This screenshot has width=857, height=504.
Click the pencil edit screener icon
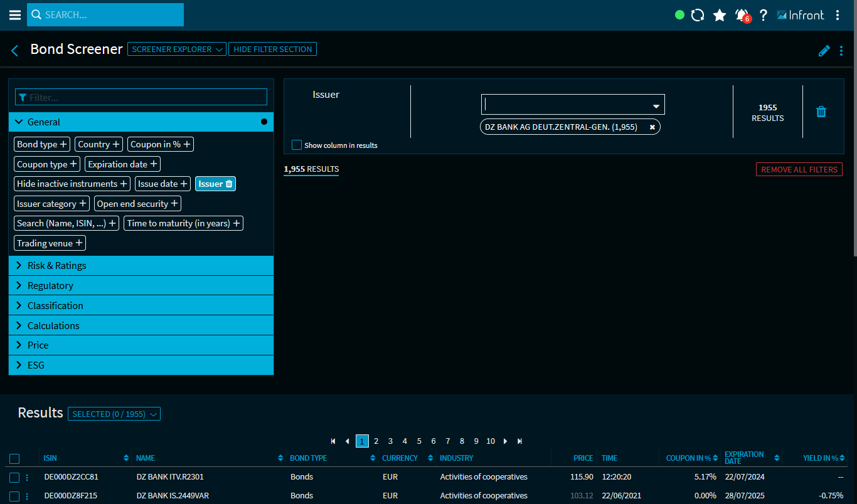click(x=824, y=51)
